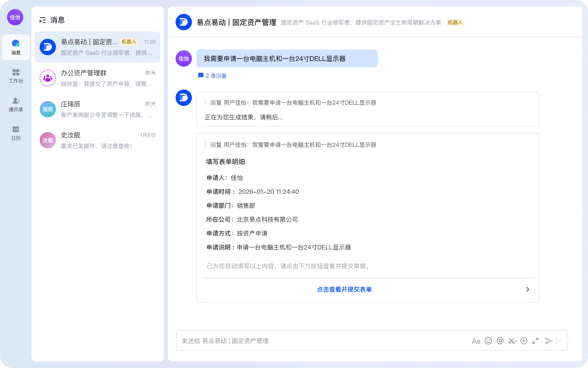Expand the input box with the fullscreen arrows icon
The height and width of the screenshot is (368, 588).
[x=535, y=341]
